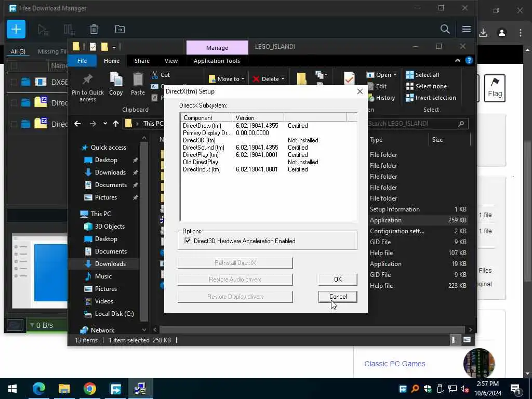Open recent locations dropdown arrow
532x399 pixels.
click(x=105, y=124)
